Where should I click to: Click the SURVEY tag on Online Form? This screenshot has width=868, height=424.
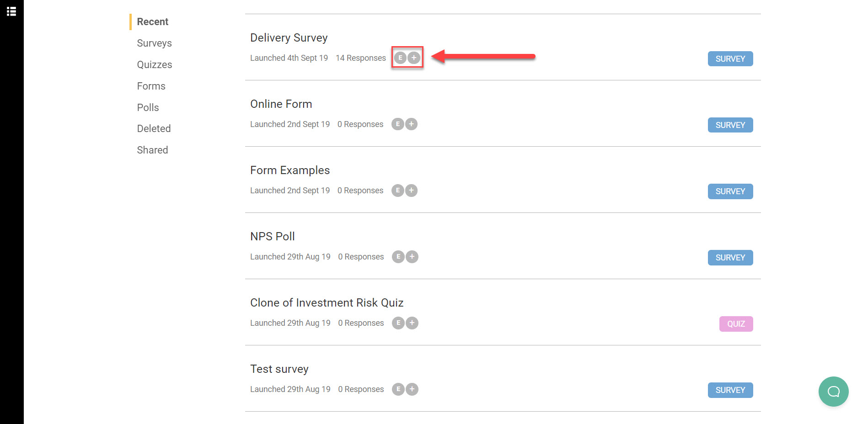(730, 125)
